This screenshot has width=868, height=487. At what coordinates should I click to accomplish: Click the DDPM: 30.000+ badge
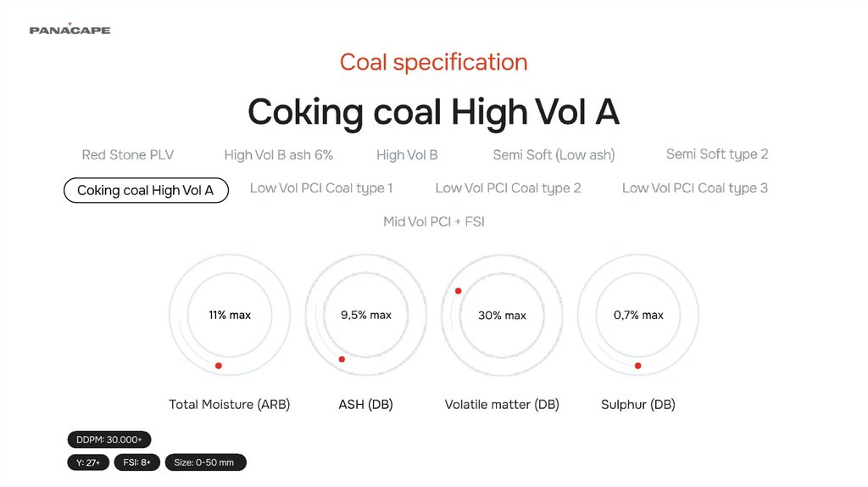tap(109, 439)
